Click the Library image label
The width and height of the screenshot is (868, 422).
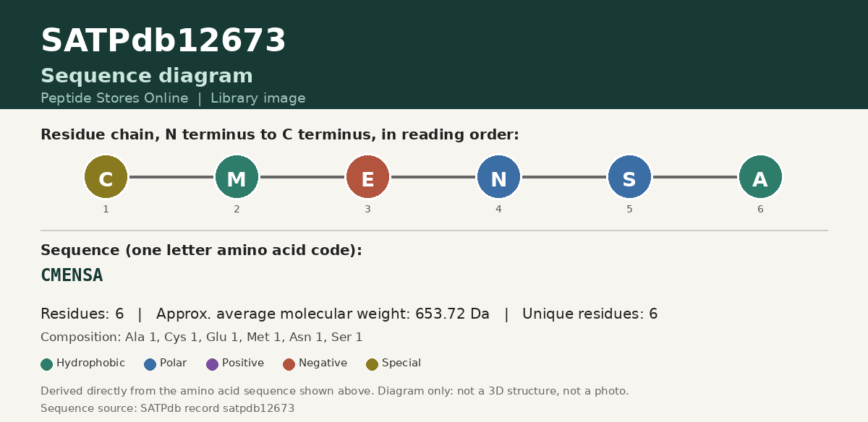tap(258, 98)
